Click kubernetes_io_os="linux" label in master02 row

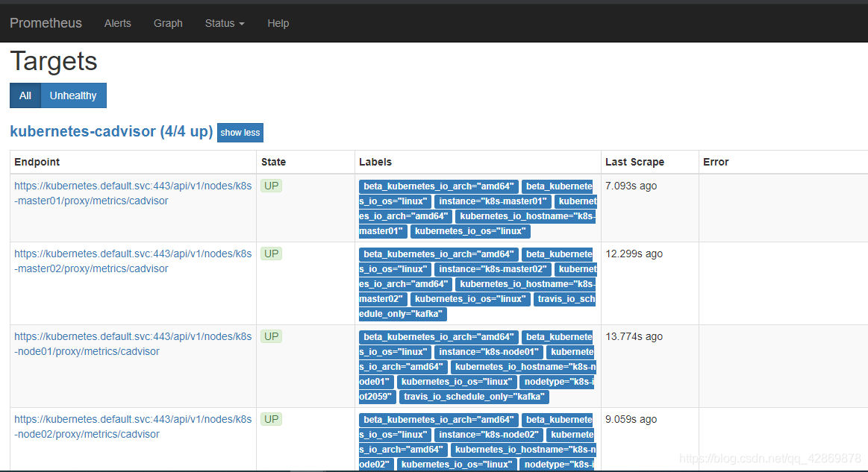pos(470,299)
